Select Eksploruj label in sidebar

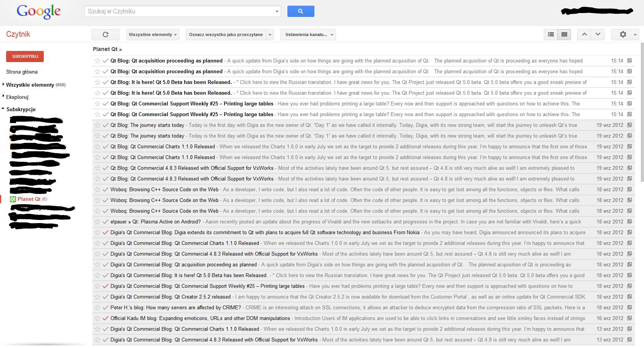click(17, 97)
